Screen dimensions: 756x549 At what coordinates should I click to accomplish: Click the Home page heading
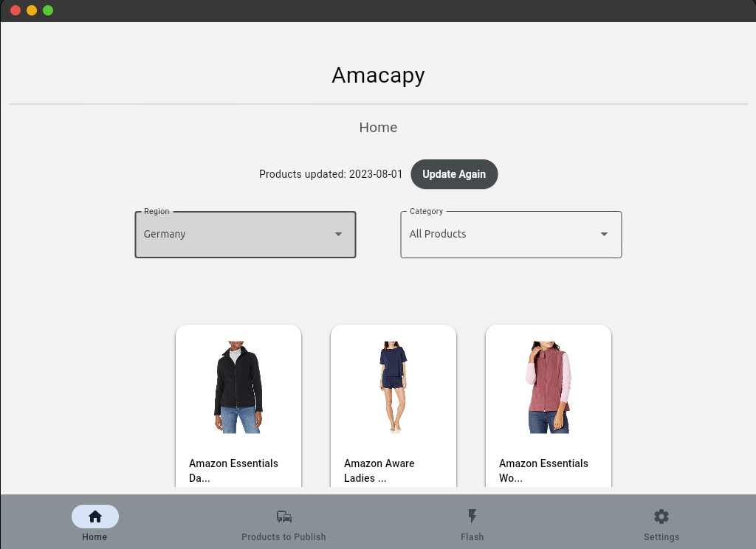click(379, 127)
